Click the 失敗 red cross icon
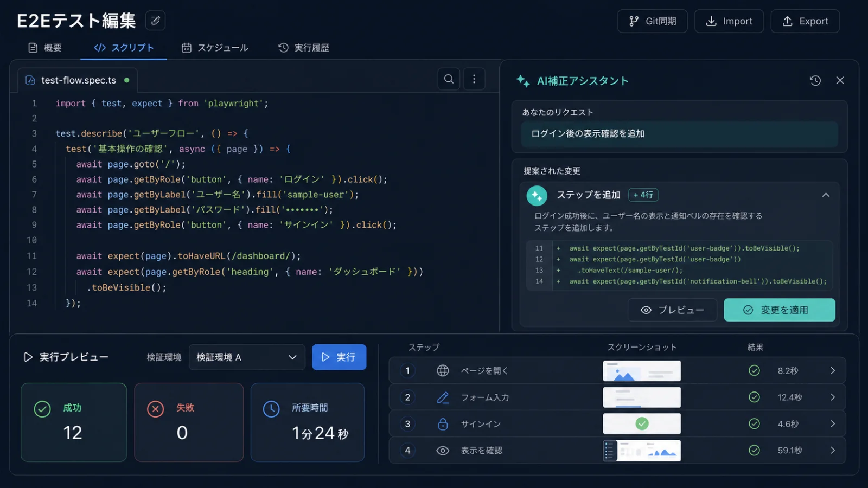868x488 pixels. point(155,409)
